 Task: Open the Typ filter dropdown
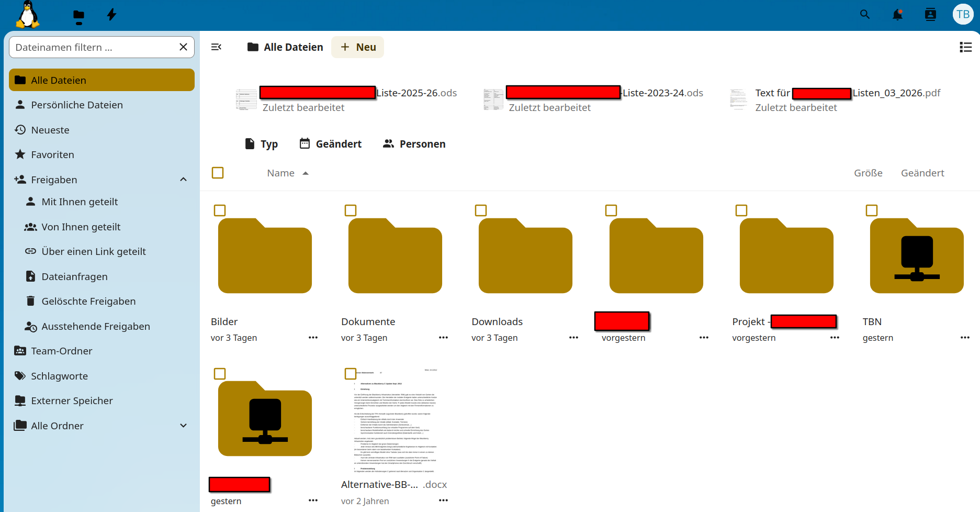(262, 144)
